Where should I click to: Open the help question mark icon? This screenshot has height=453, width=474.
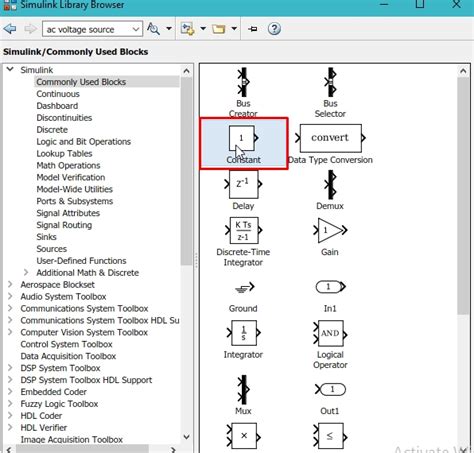(x=274, y=29)
